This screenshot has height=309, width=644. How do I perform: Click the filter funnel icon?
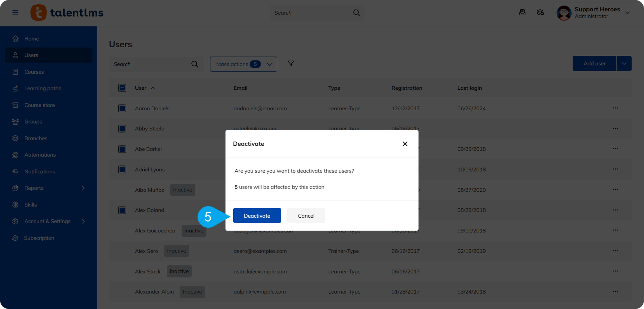(291, 64)
